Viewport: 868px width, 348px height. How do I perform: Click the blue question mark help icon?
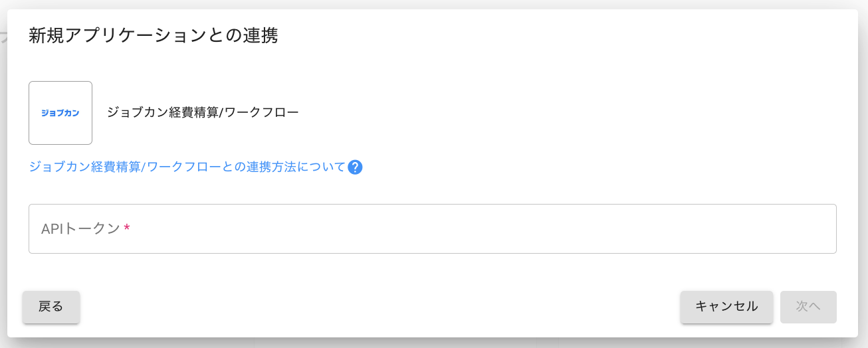[x=355, y=167]
